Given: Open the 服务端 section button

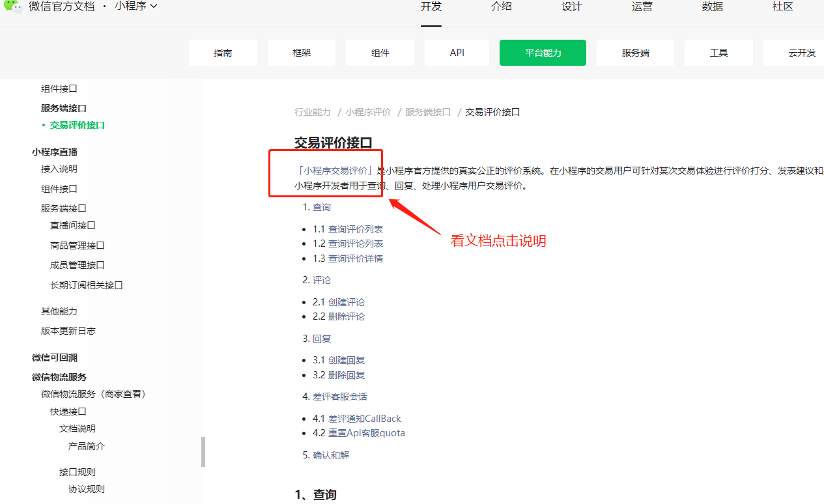Looking at the screenshot, I should click(635, 53).
